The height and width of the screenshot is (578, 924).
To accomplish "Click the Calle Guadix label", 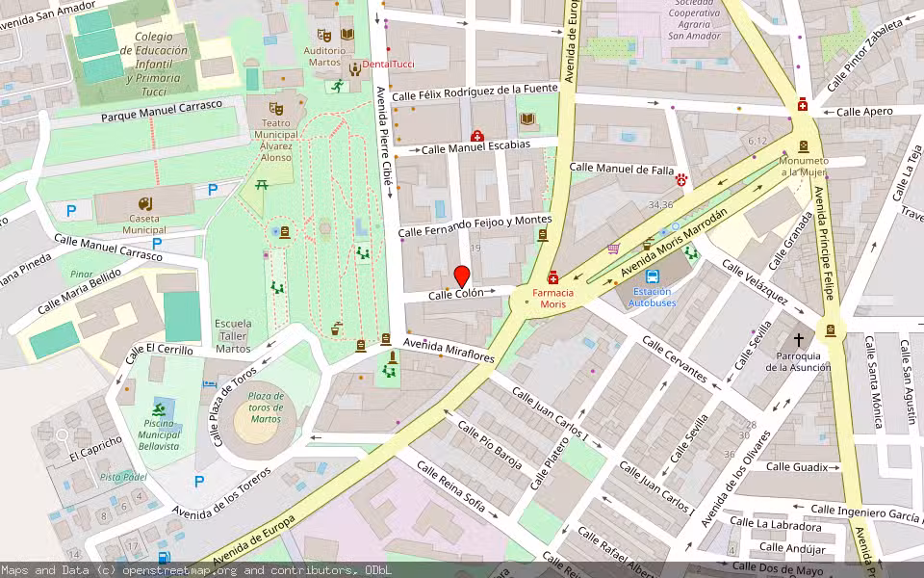I will pos(797,467).
